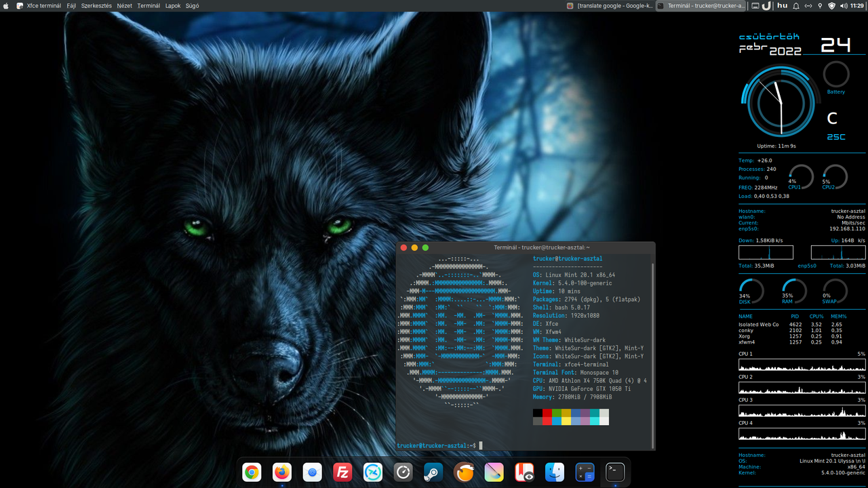The image size is (868, 488).
Task: Click the notification bell in the system tray
Action: tap(796, 5)
